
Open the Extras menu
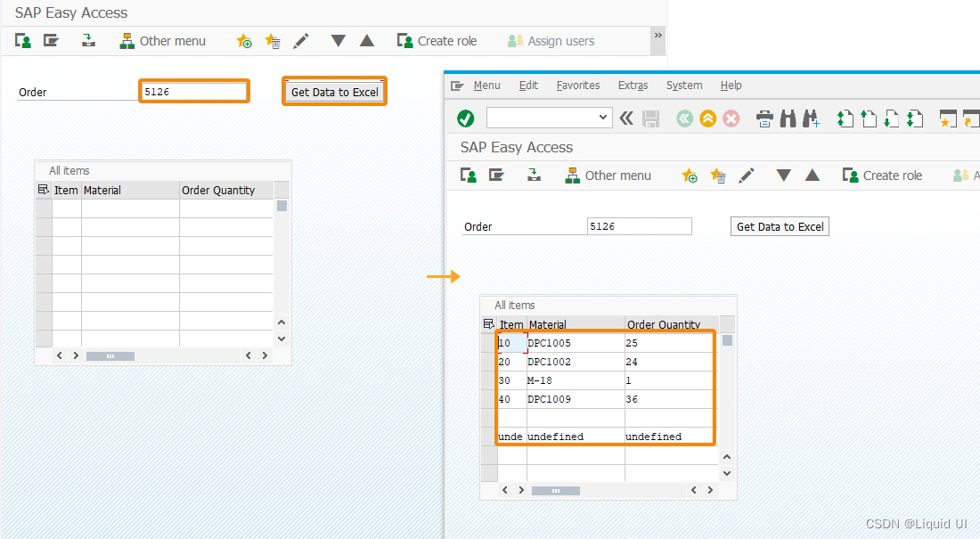pyautogui.click(x=633, y=86)
